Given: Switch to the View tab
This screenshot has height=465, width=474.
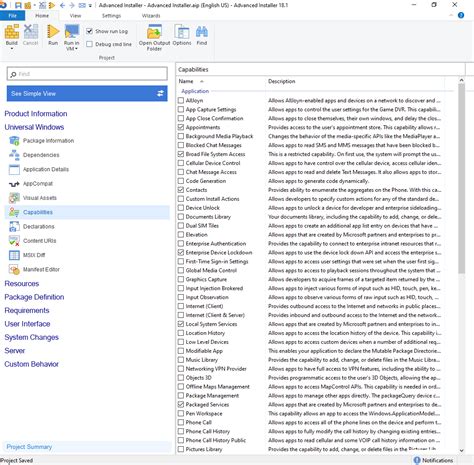Looking at the screenshot, I should (75, 16).
